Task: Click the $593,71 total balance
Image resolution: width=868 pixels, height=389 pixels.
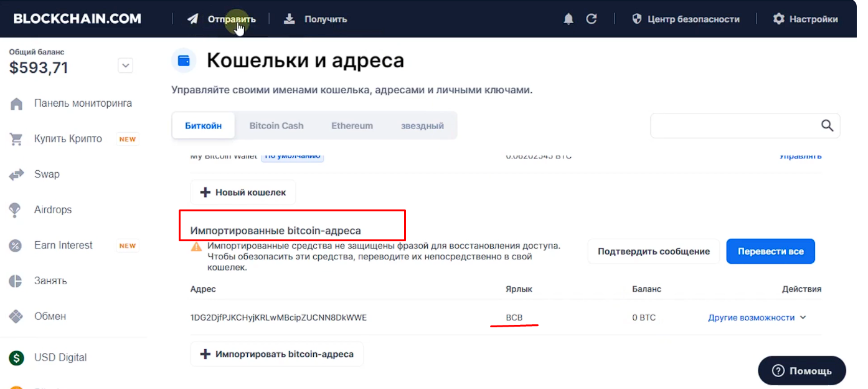Action: tap(39, 67)
